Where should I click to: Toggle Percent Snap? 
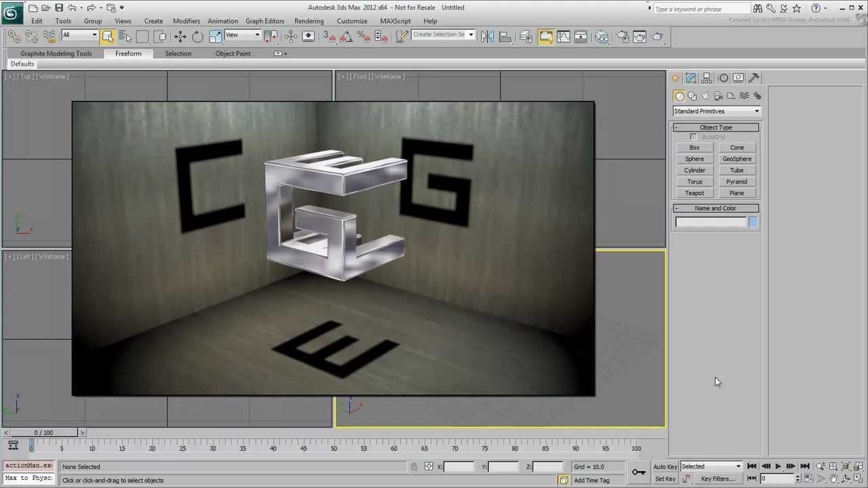pos(363,37)
